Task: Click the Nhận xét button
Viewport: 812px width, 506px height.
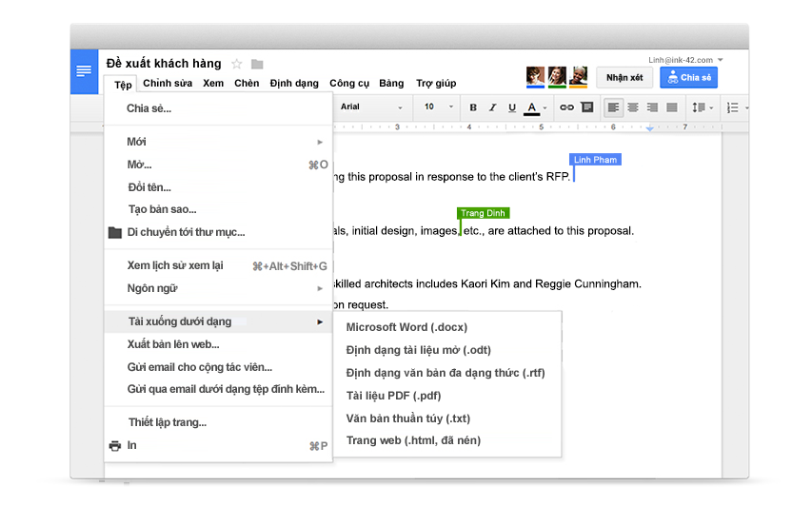Action: pos(624,78)
